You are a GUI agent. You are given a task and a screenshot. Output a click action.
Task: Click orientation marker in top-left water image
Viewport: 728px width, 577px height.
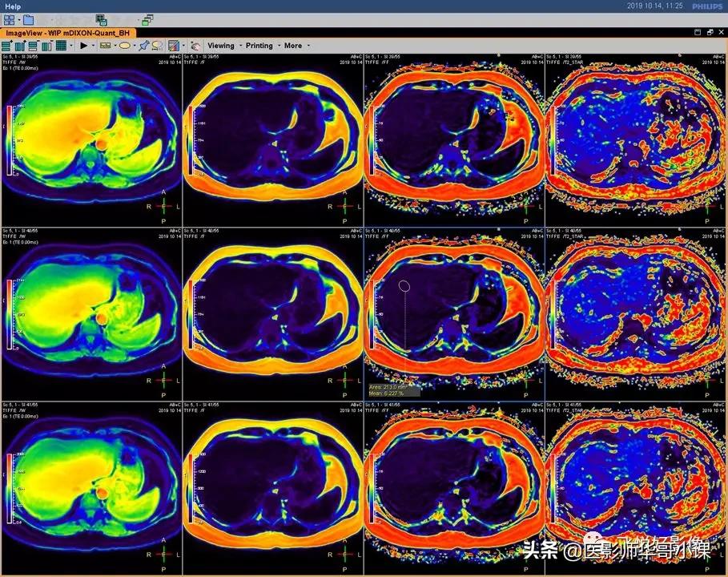163,206
